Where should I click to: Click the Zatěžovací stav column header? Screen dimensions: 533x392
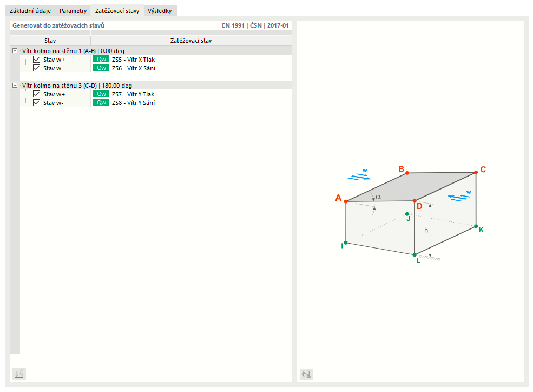tap(190, 40)
